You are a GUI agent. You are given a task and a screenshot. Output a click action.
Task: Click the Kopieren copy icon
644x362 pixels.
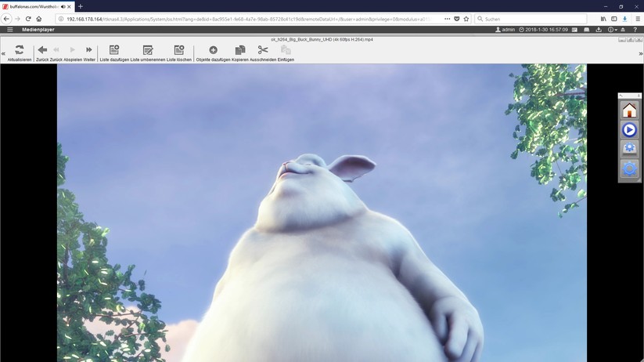240,50
